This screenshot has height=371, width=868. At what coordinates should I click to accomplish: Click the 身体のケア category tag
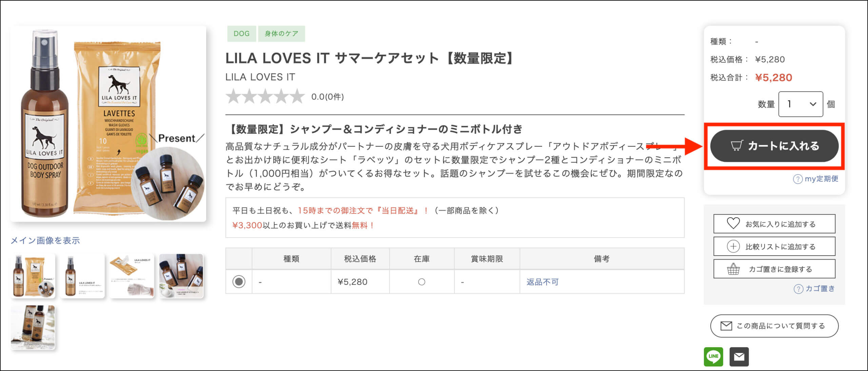click(281, 34)
